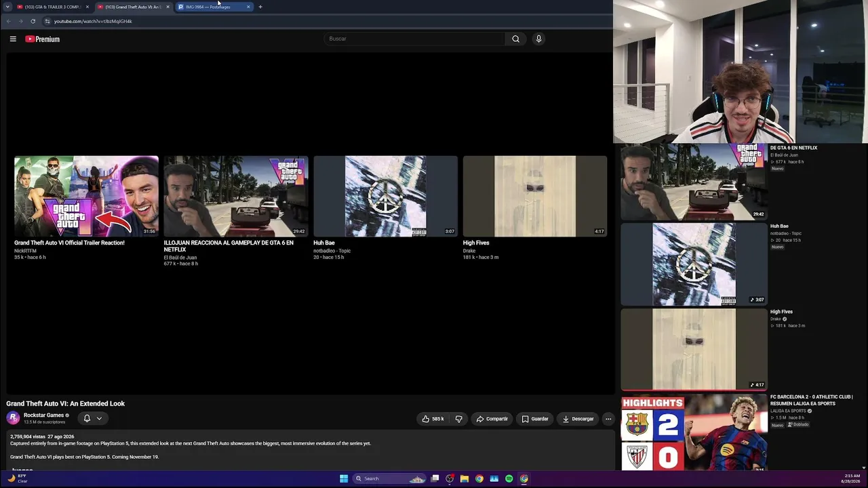
Task: Switch to the IMG 0984 Postimages tab
Action: pyautogui.click(x=214, y=7)
